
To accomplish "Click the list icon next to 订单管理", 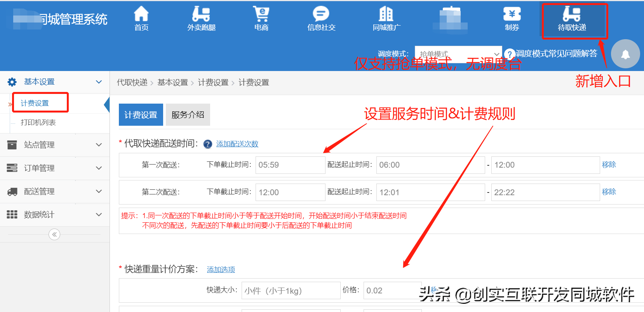I will click(12, 168).
